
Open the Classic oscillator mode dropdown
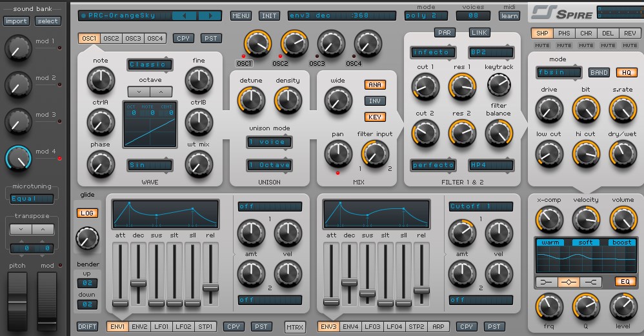(x=150, y=64)
